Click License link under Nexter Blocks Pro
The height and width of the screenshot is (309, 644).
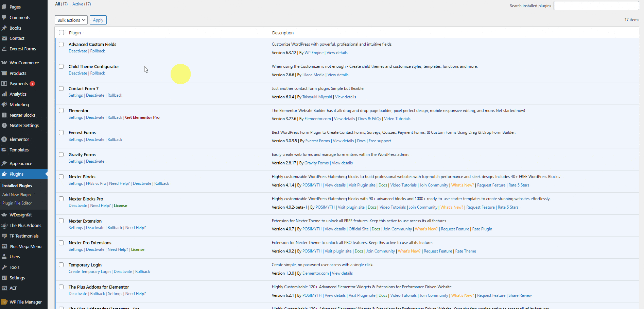120,206
